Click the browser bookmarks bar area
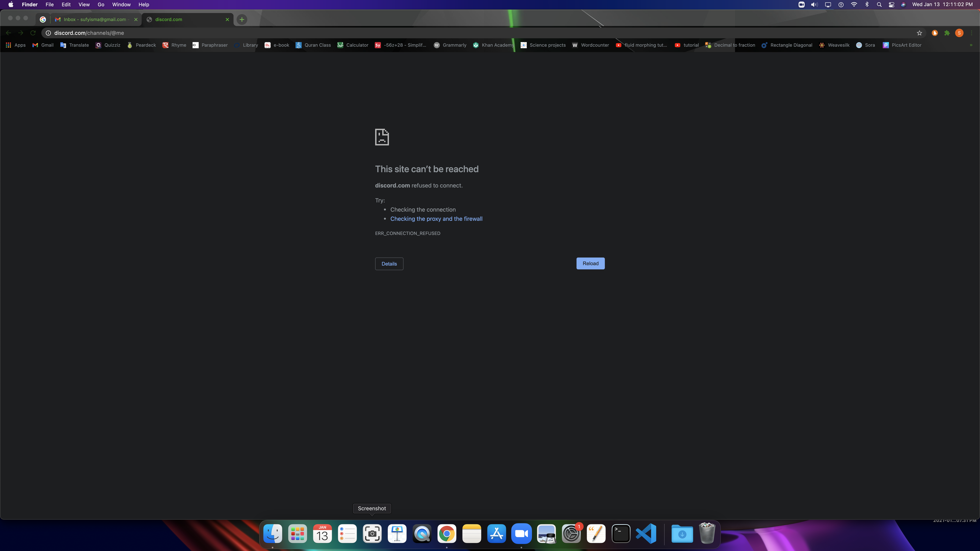 coord(490,45)
